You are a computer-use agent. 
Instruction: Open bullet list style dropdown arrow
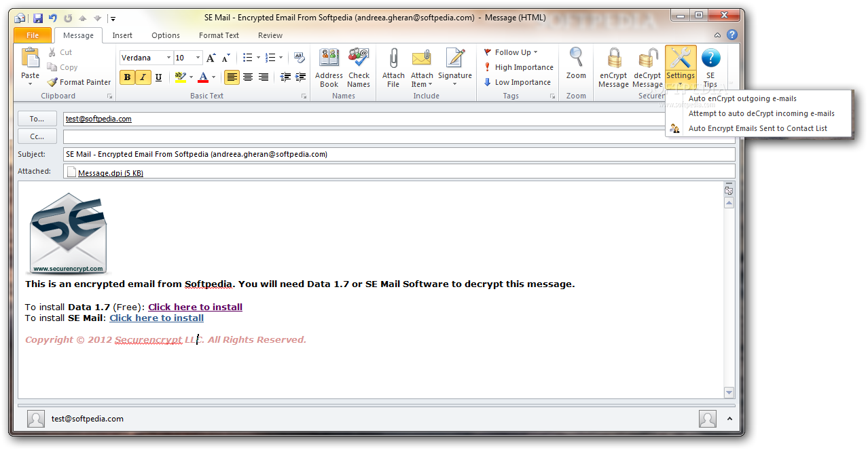point(258,58)
